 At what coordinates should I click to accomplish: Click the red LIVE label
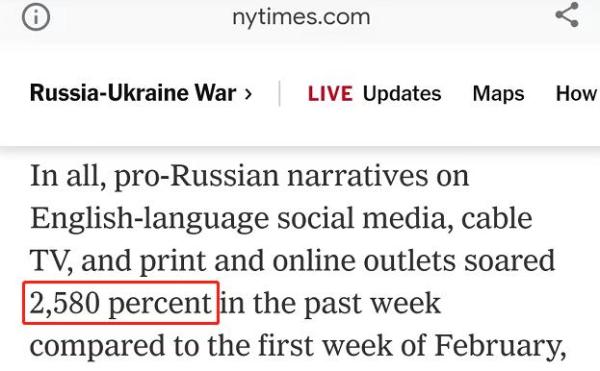[x=330, y=94]
